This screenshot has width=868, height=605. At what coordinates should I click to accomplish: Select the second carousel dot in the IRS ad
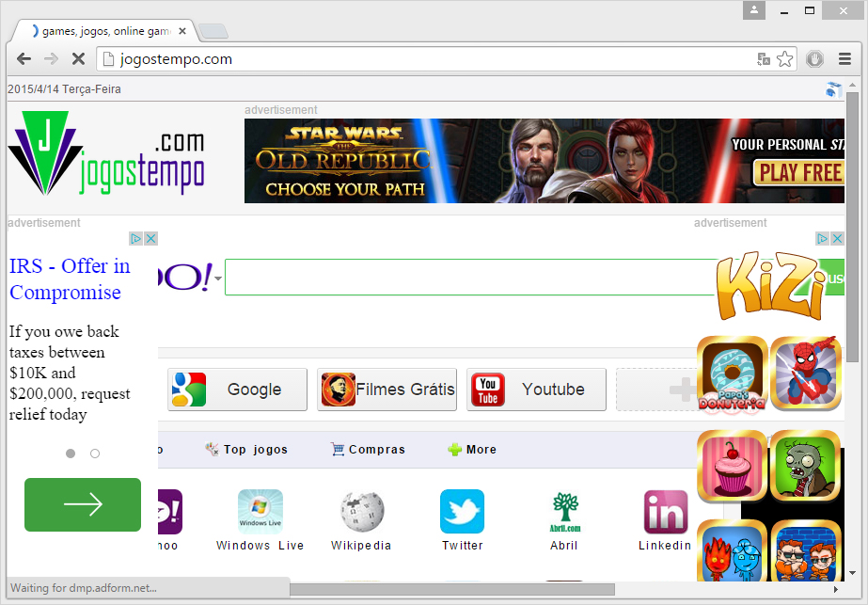pos(95,454)
